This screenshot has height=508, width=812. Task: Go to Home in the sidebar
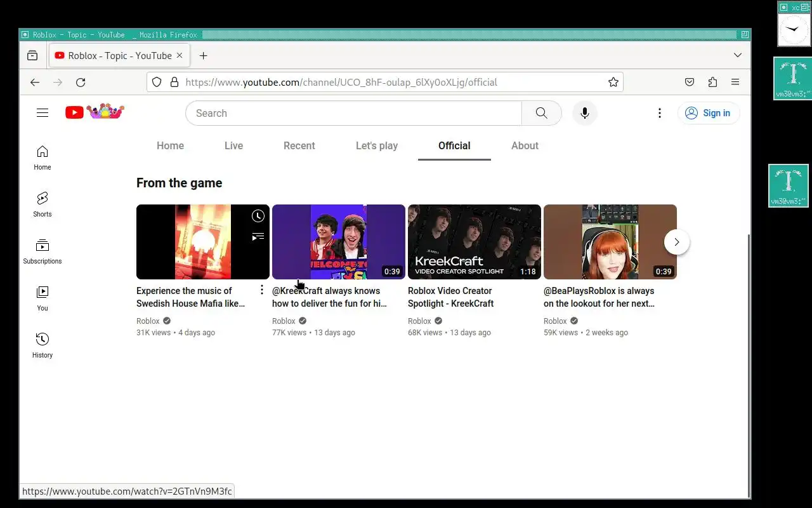click(x=43, y=157)
